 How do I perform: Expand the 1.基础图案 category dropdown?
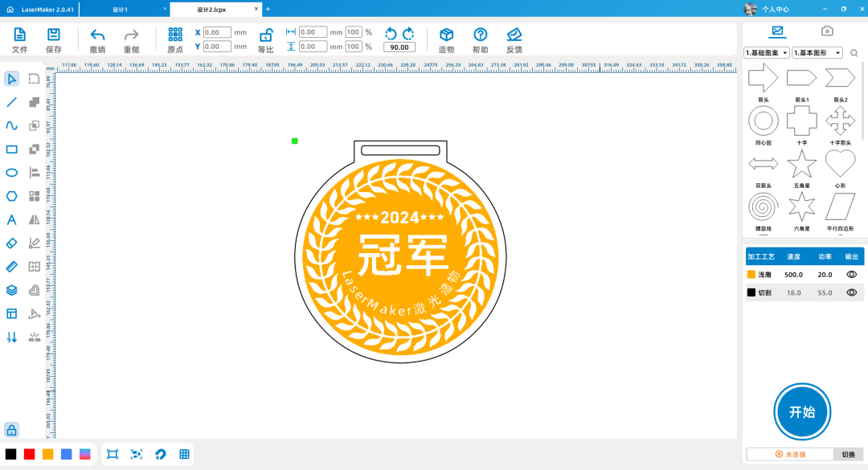[x=767, y=53]
